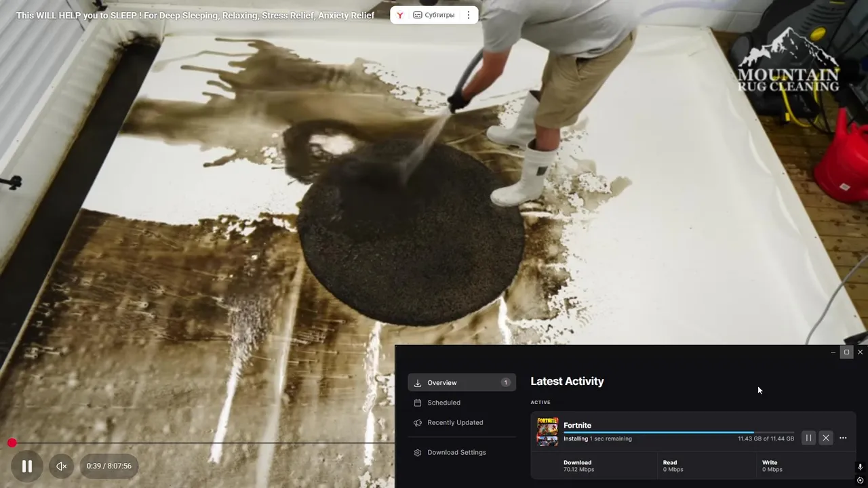The width and height of the screenshot is (868, 488).
Task: Open Fortnite more options three-dot menu
Action: pos(843,438)
